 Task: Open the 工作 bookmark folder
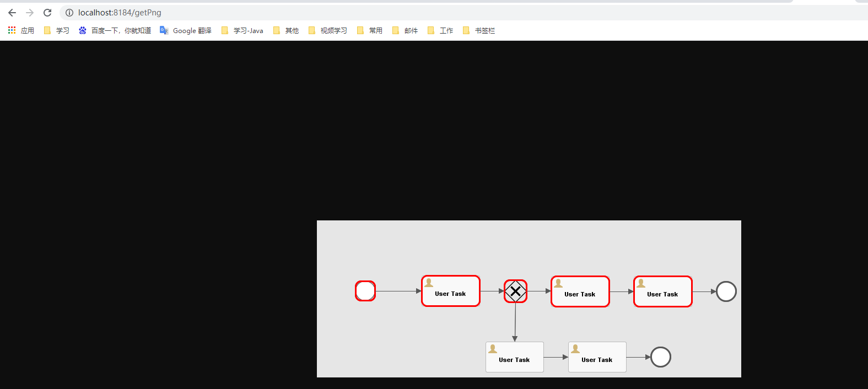[x=440, y=30]
